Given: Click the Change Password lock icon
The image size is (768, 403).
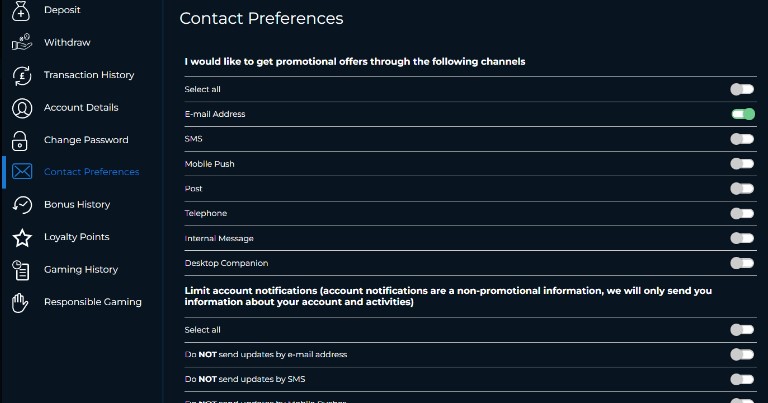Looking at the screenshot, I should (20, 141).
